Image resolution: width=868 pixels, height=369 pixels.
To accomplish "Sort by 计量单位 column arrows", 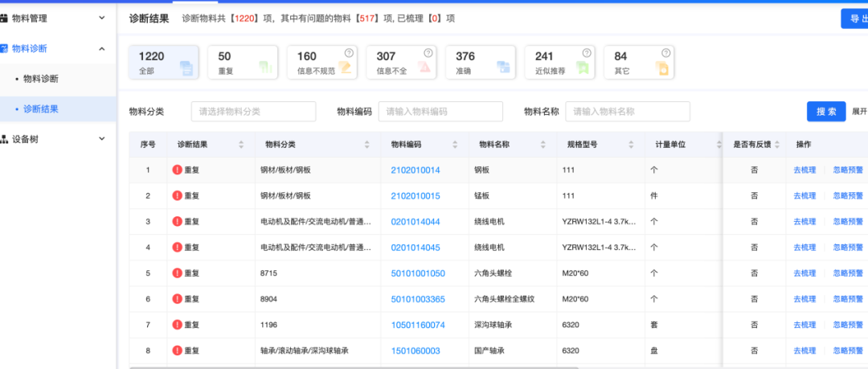I will [x=719, y=145].
